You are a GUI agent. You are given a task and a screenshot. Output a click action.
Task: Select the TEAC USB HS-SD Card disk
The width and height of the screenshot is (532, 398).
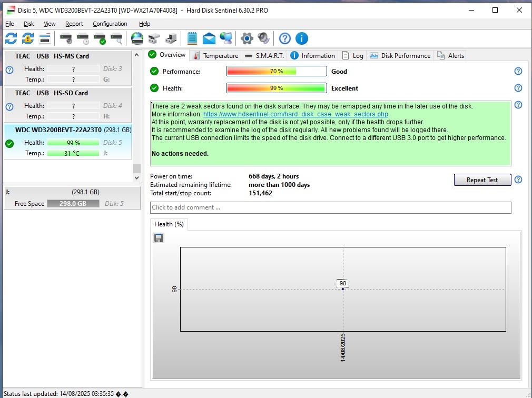[x=68, y=105]
